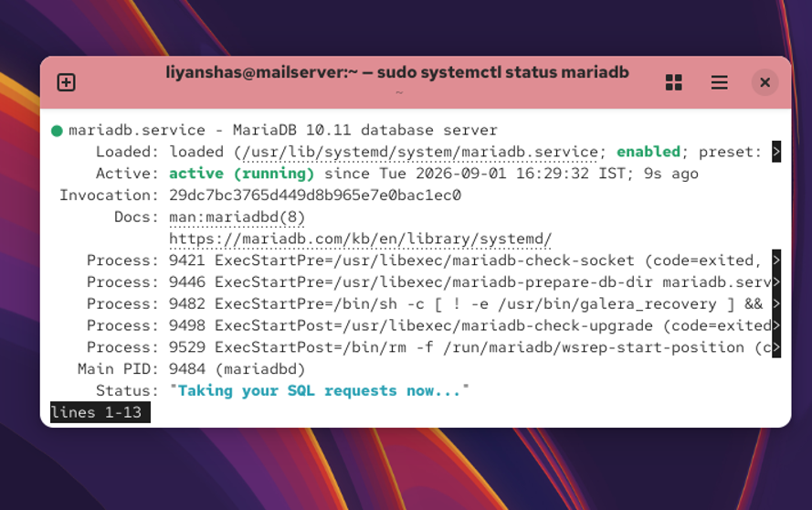
Task: Click truncation arrow on the Loaded line
Action: click(x=776, y=152)
